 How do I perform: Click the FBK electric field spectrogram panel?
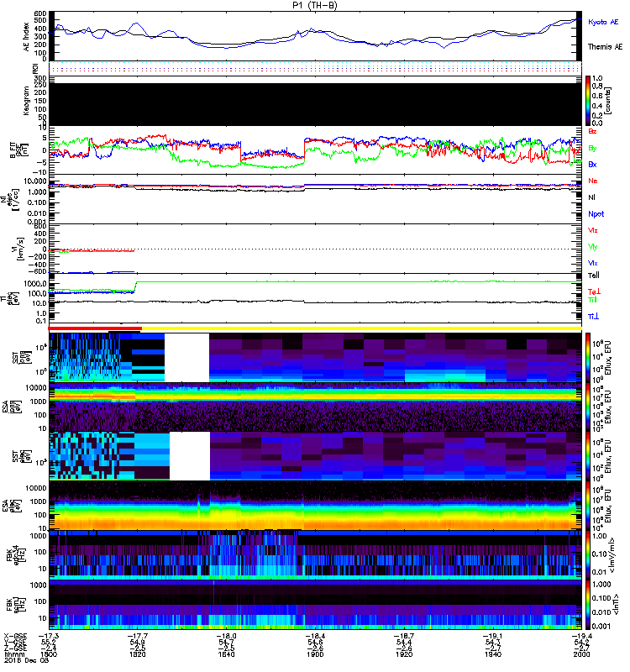(315, 555)
